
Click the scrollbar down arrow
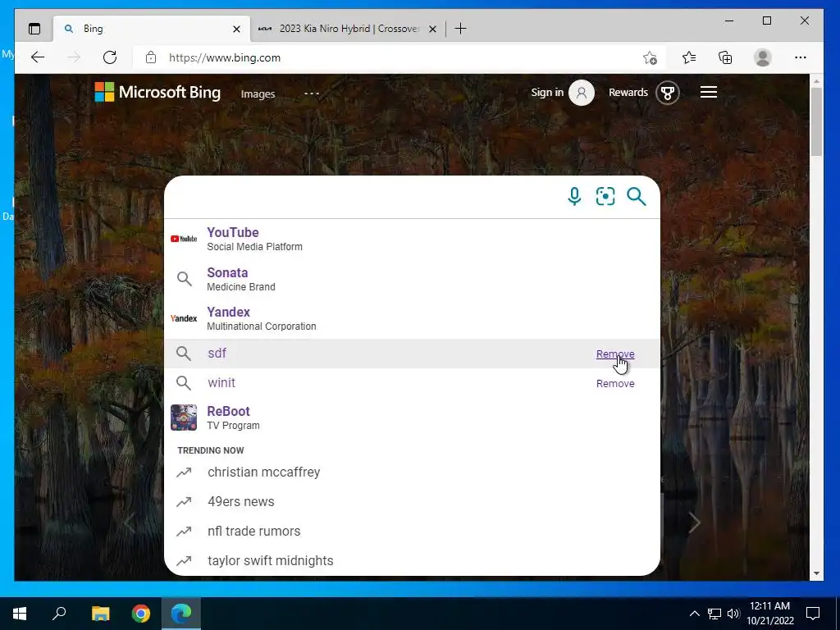[x=816, y=573]
